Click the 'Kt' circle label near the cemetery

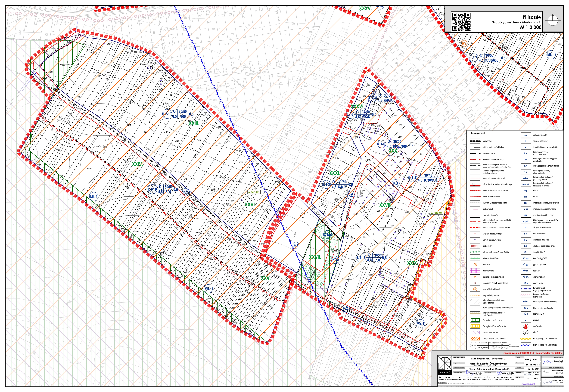click(x=296, y=245)
